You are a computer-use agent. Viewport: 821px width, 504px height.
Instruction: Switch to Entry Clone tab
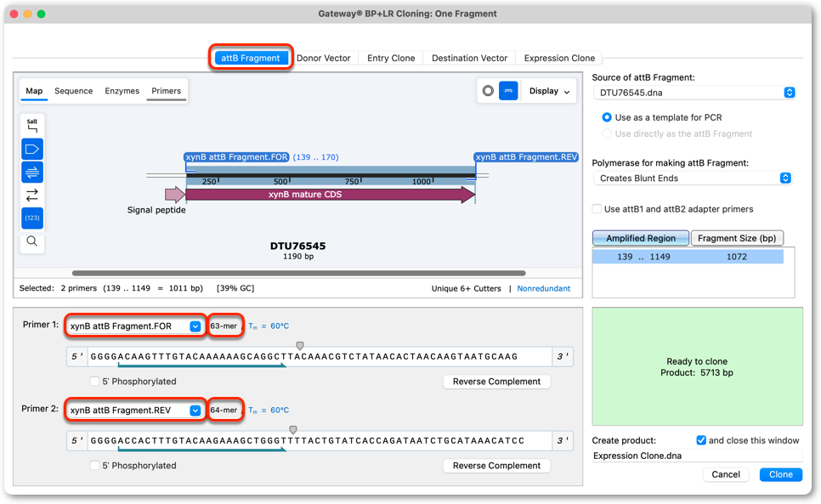click(x=391, y=58)
